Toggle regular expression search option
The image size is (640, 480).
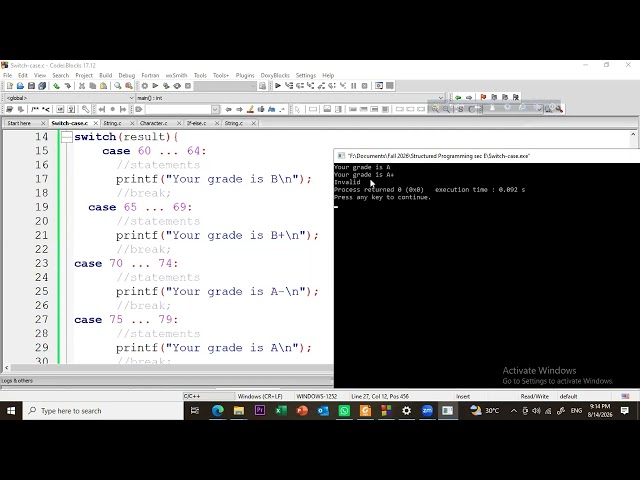point(282,109)
